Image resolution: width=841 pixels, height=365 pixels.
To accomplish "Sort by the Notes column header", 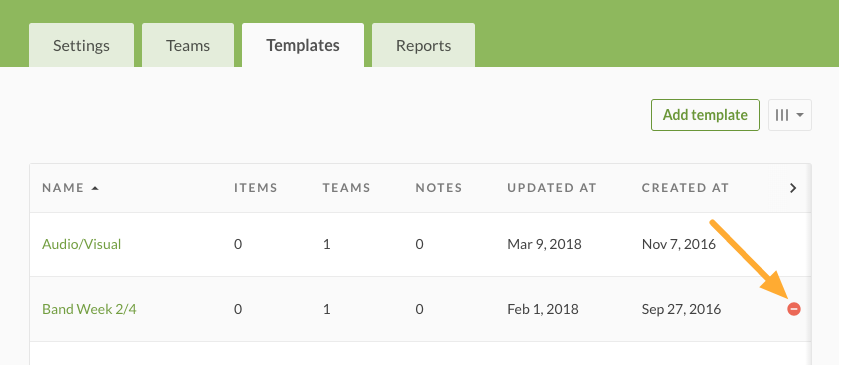I will click(439, 188).
